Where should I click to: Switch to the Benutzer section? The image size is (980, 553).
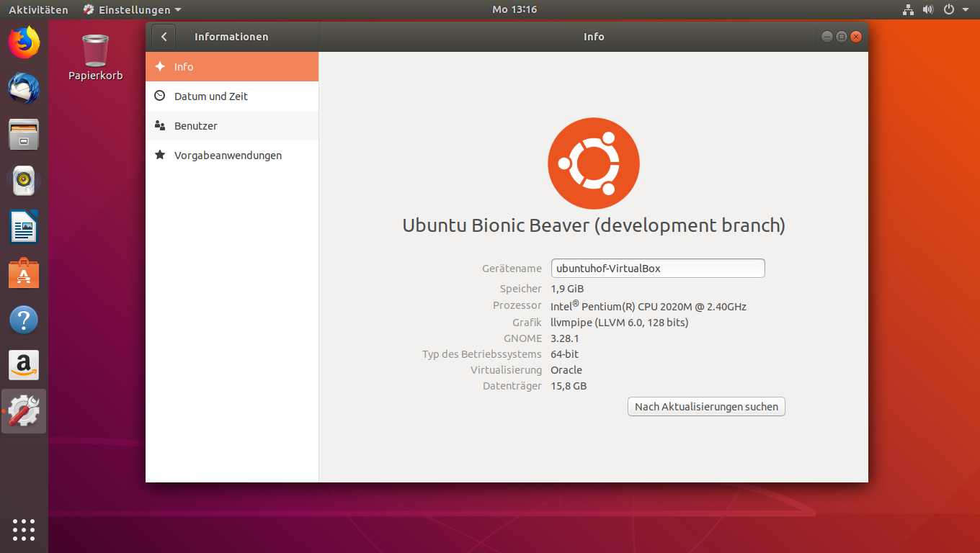232,125
